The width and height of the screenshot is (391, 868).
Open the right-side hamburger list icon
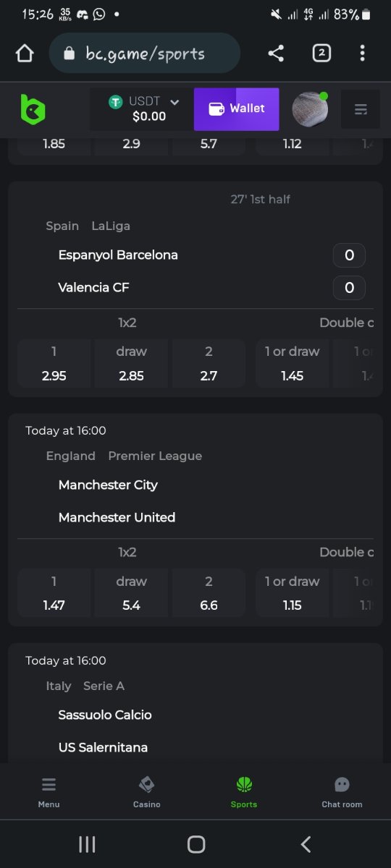coord(361,109)
